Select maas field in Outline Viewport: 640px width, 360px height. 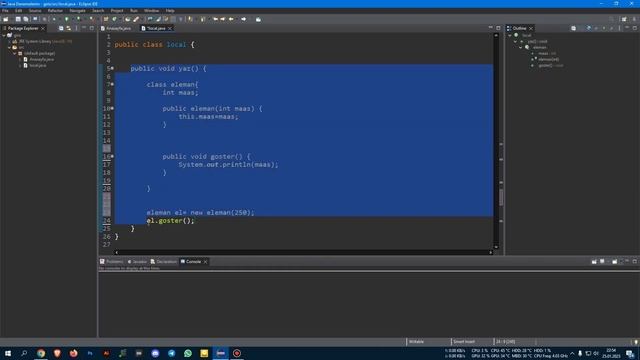pos(544,53)
